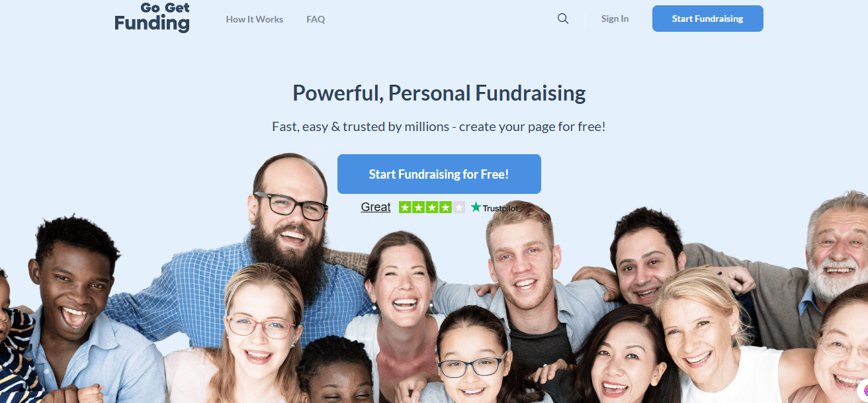Image resolution: width=868 pixels, height=403 pixels.
Task: Click the third green rating star
Action: tap(432, 207)
